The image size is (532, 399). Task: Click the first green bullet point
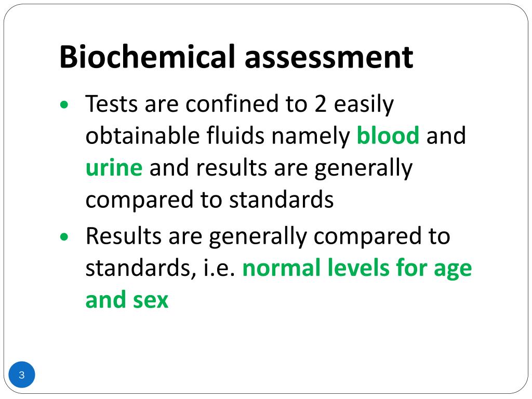64,105
